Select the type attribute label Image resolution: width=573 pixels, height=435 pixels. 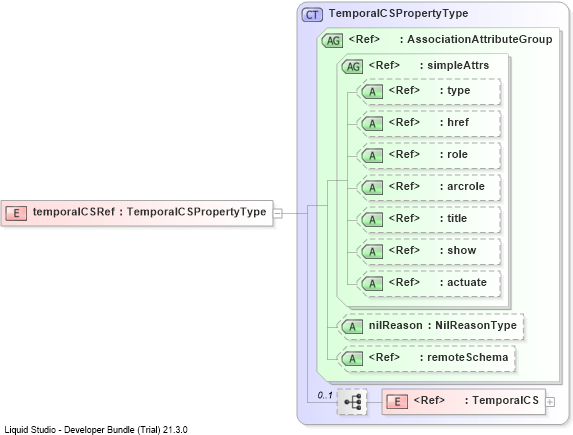[x=459, y=90]
